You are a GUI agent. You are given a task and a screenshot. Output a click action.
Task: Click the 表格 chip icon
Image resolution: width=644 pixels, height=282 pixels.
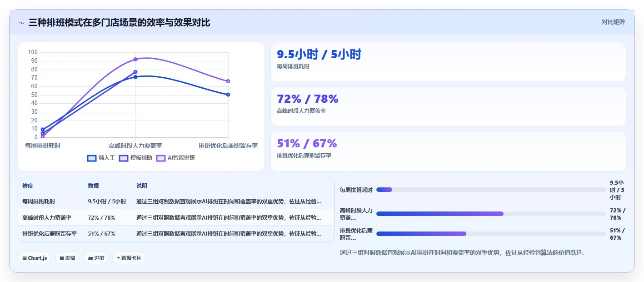[62, 258]
